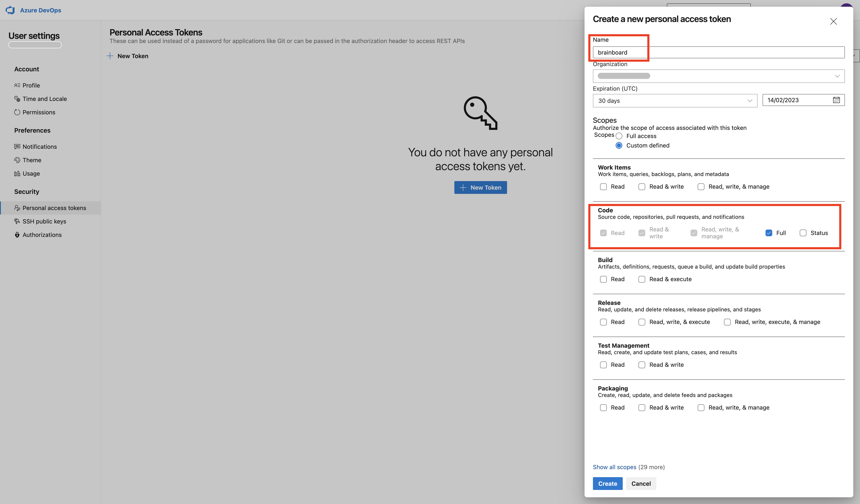Enable the Code Status checkbox
The image size is (860, 504).
click(803, 233)
